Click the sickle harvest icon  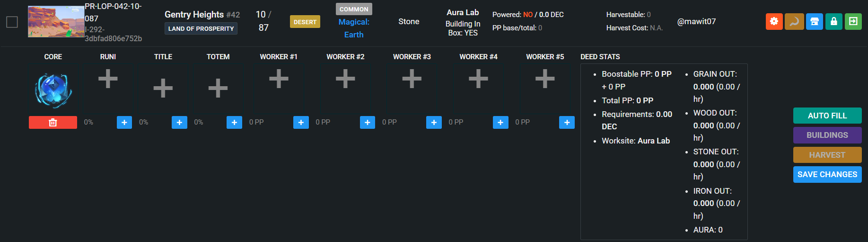(794, 21)
